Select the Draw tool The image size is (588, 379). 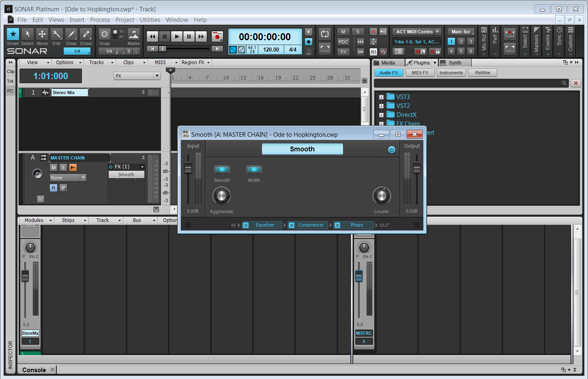[x=71, y=34]
